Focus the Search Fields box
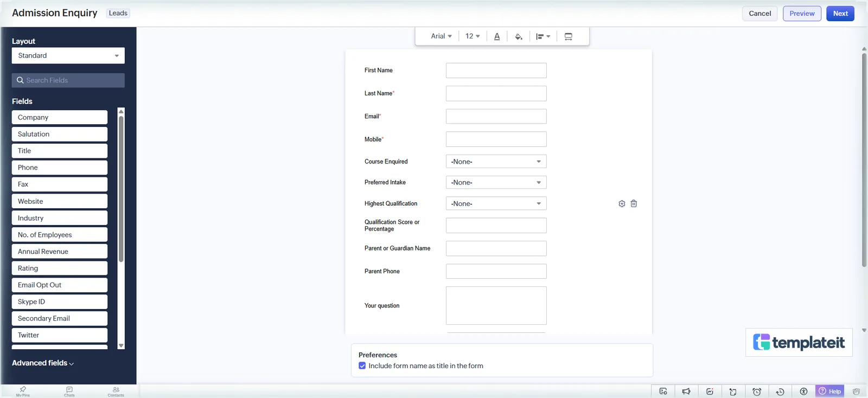 click(68, 80)
